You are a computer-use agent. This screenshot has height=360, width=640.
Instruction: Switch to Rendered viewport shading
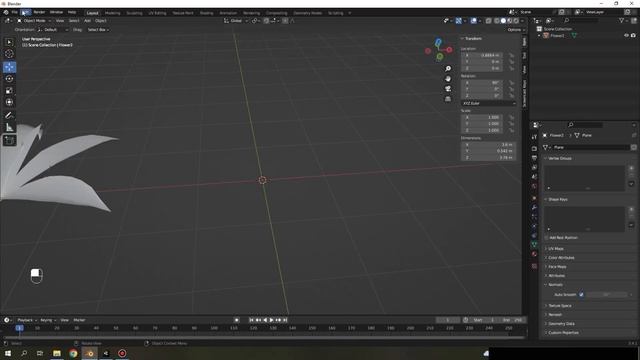[516, 21]
